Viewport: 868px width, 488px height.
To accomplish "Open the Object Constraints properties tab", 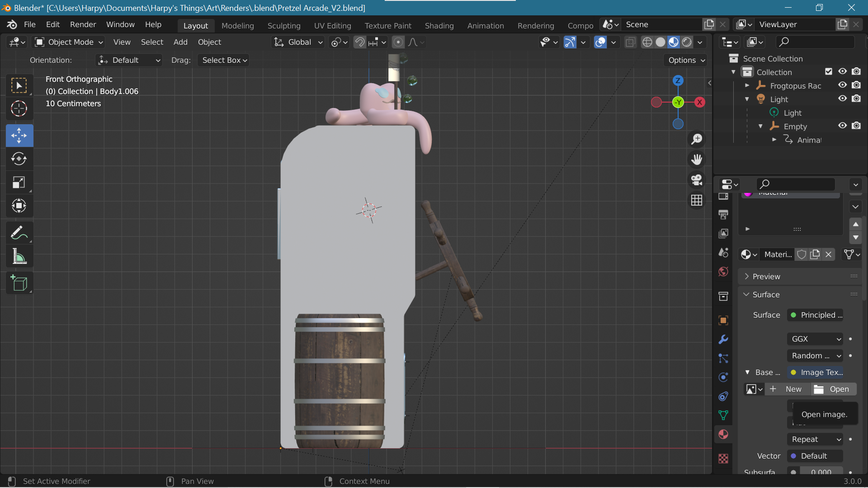I will pos(723,396).
